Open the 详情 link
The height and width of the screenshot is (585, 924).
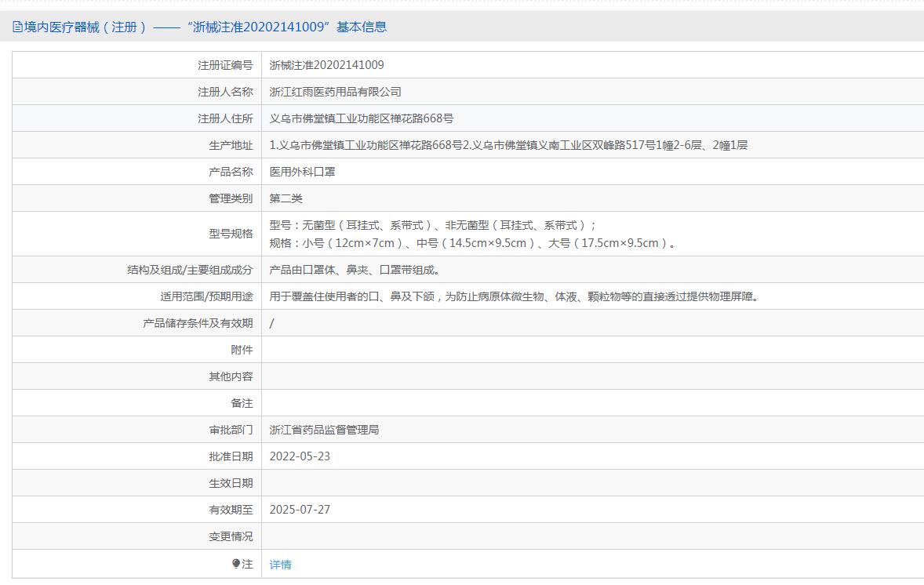(x=281, y=565)
